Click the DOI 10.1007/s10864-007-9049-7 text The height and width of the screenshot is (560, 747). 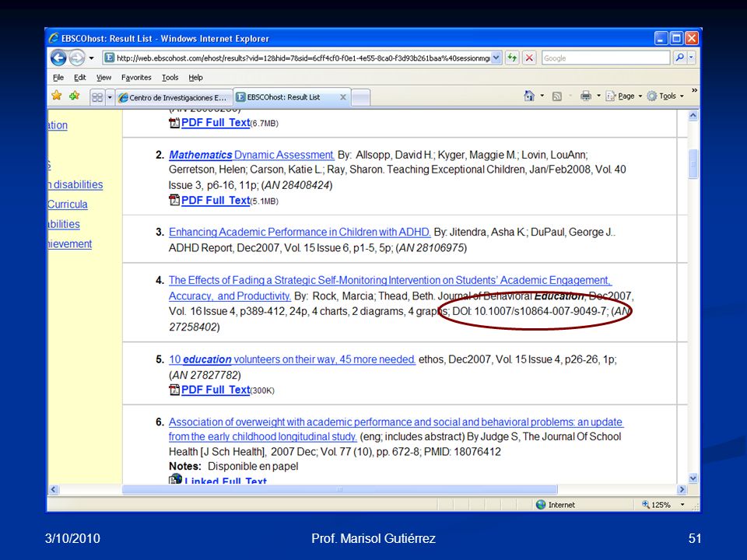(x=529, y=311)
